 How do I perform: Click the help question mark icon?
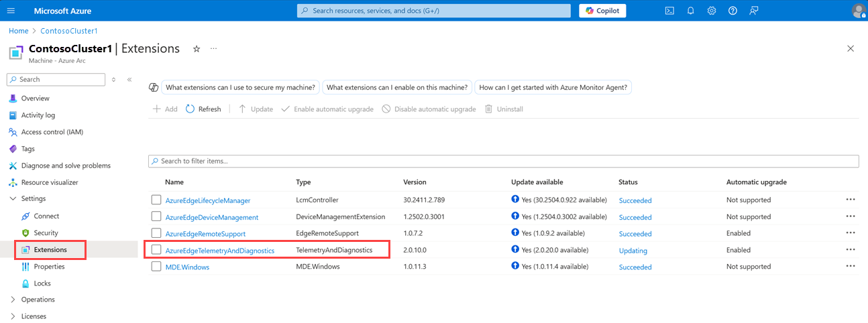click(733, 11)
